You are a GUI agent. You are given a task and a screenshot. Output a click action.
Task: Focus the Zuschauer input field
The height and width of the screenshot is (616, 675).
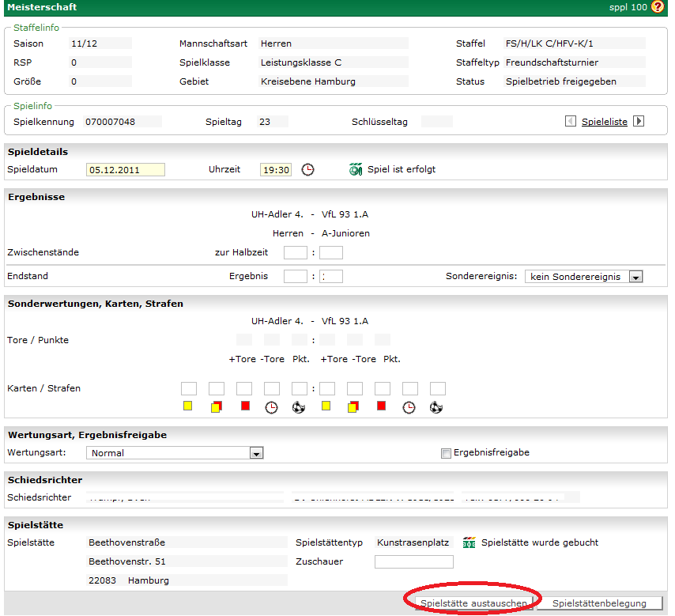point(413,561)
